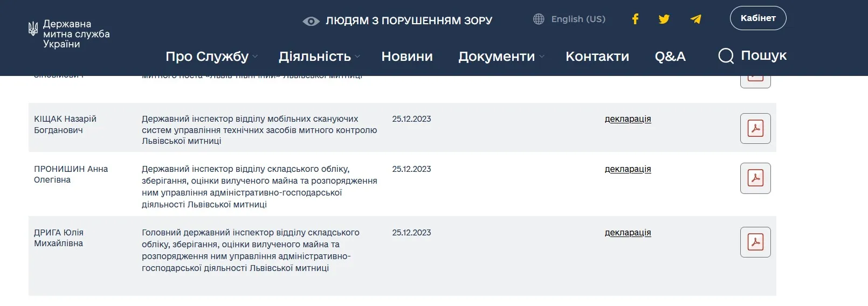Open PDF for Кіщак Назарій Богданович

(755, 128)
